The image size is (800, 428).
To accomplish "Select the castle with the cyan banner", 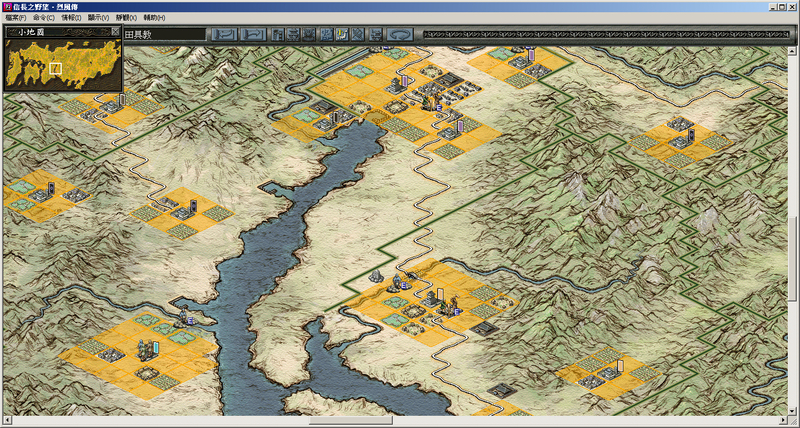I will [x=149, y=349].
